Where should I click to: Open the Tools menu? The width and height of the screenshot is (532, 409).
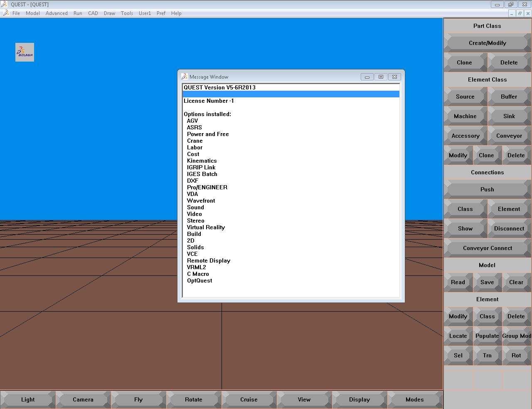pyautogui.click(x=127, y=13)
